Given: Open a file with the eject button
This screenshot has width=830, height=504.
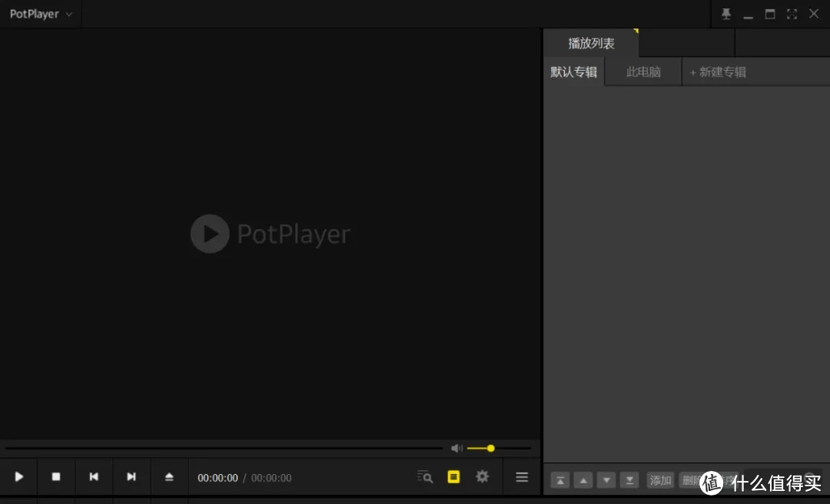Looking at the screenshot, I should pos(169,477).
